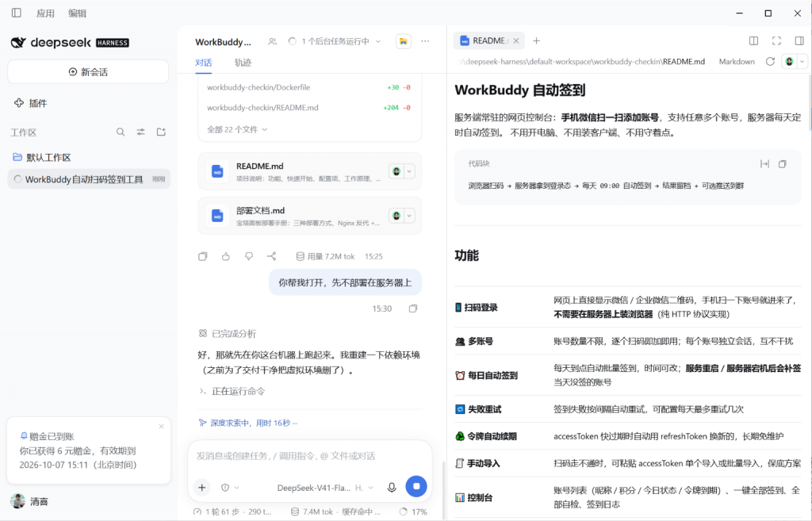Click the deepseek HARNESS logo
Image resolution: width=812 pixels, height=521 pixels.
tap(70, 43)
